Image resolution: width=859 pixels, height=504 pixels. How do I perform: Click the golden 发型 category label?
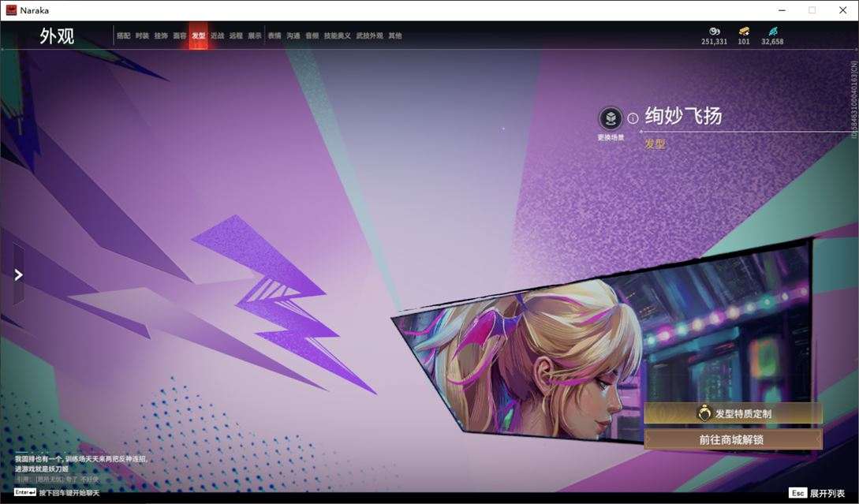point(655,144)
